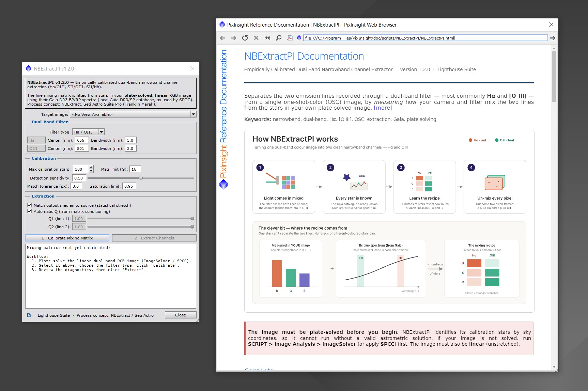Click the browser vertical scrollbar thumb

[x=554, y=76]
